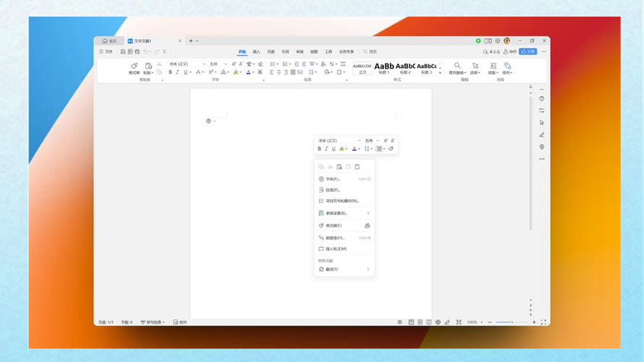This screenshot has width=644, height=362.
Task: Switch to the 审阅 (Review) ribbon tab
Action: (300, 52)
